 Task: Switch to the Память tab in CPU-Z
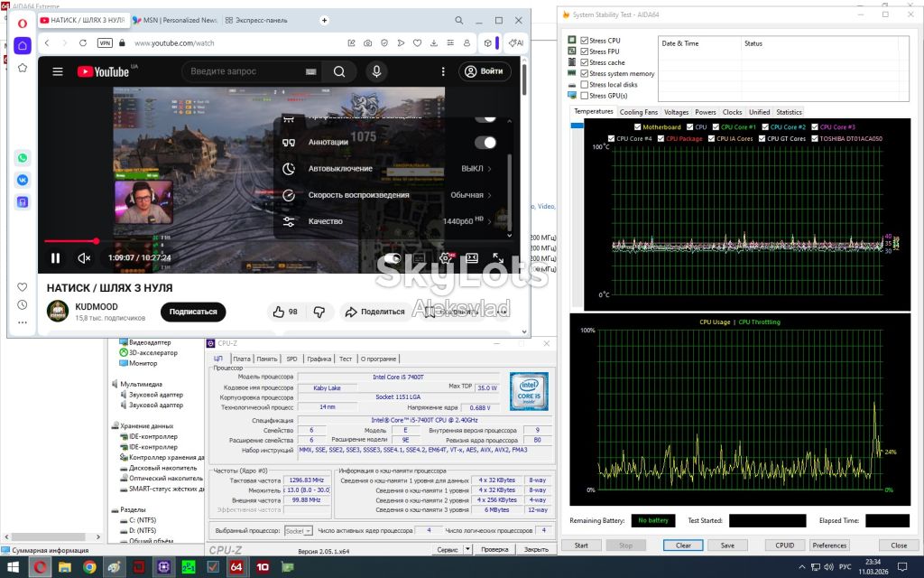click(267, 359)
